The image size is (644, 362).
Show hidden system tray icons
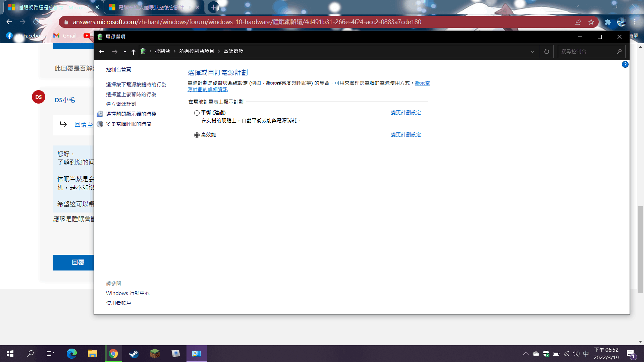[x=526, y=354]
